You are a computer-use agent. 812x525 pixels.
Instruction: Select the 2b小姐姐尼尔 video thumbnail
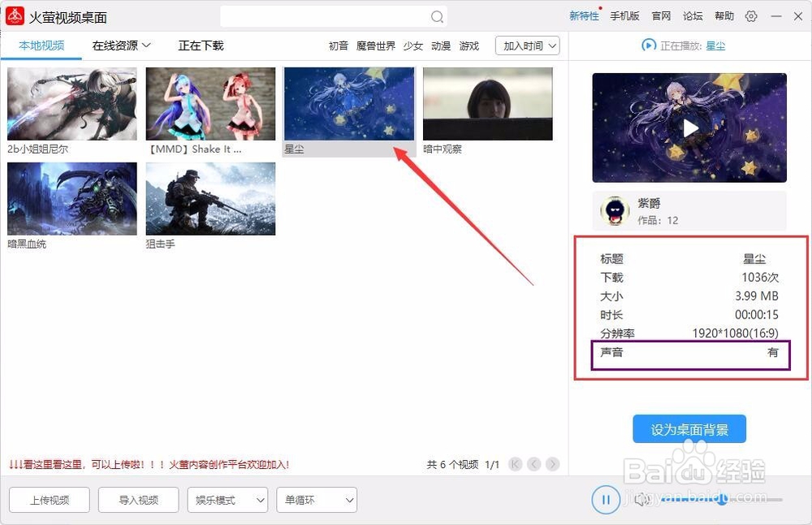click(x=72, y=104)
